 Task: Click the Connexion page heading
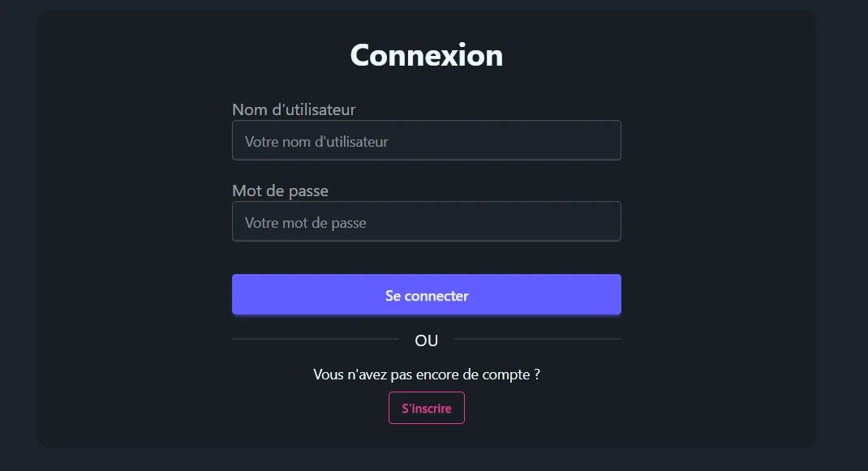click(427, 55)
